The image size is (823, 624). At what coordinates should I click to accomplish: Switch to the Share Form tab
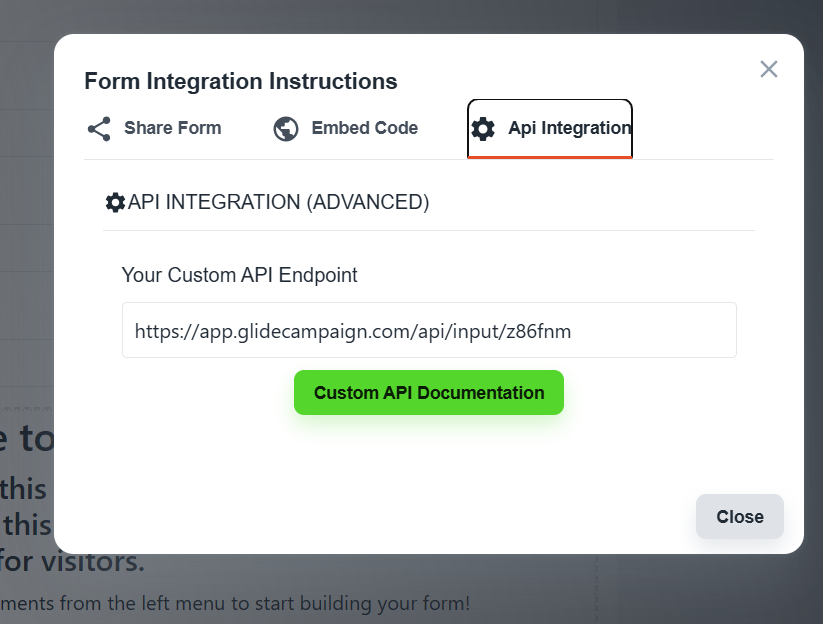pyautogui.click(x=154, y=129)
